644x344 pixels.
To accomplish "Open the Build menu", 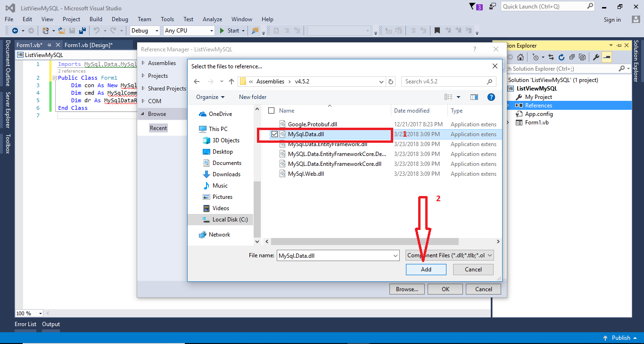I will point(96,19).
